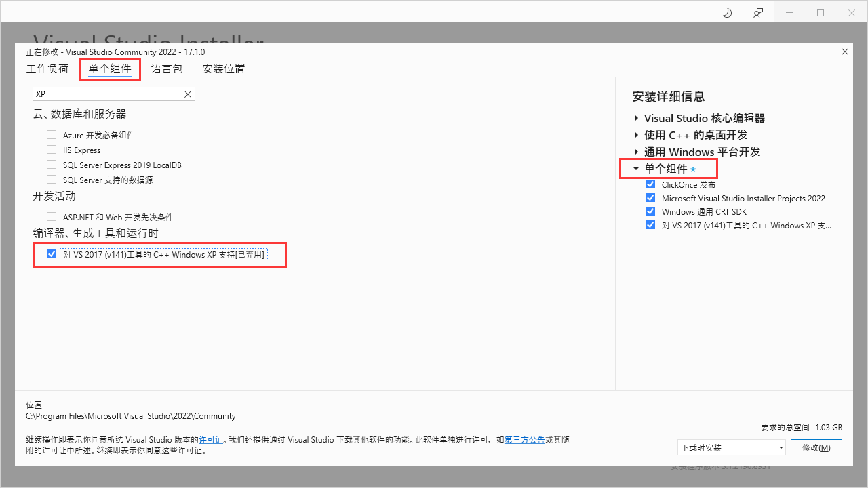Click 编译器、生成工具和运行时 heading
Screen dimensions: 868x488
click(x=95, y=233)
